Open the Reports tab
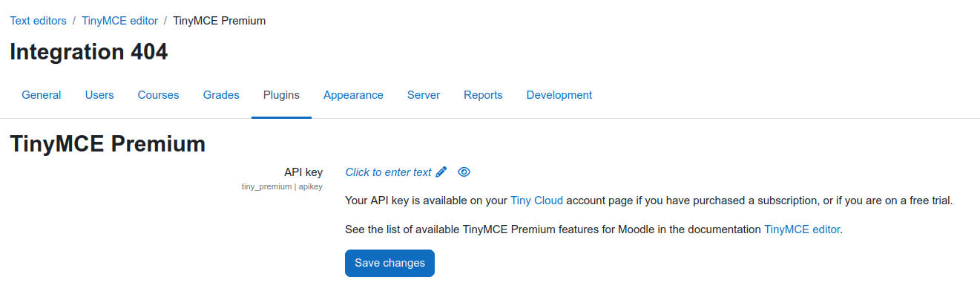 point(483,95)
